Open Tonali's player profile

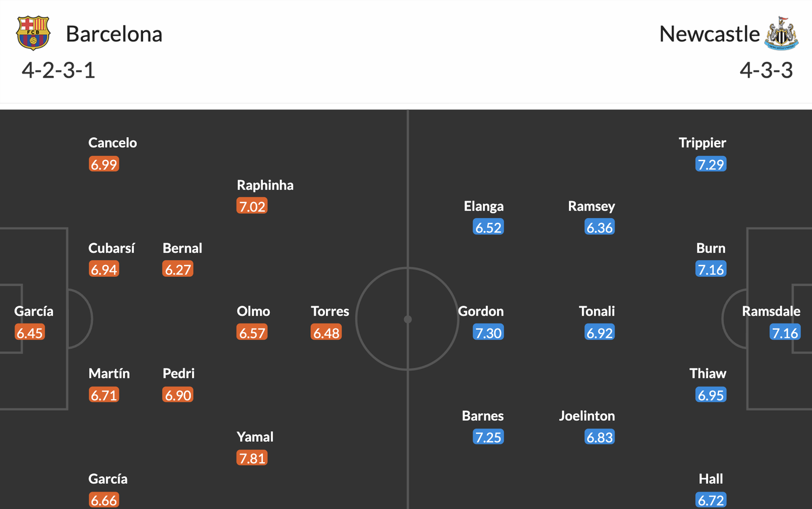(x=596, y=311)
